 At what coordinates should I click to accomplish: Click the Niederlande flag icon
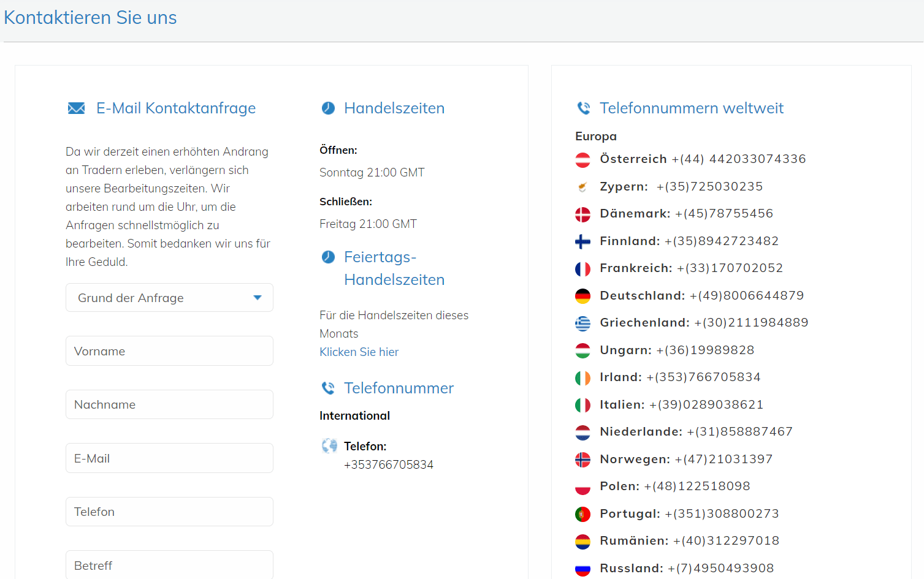[582, 433]
